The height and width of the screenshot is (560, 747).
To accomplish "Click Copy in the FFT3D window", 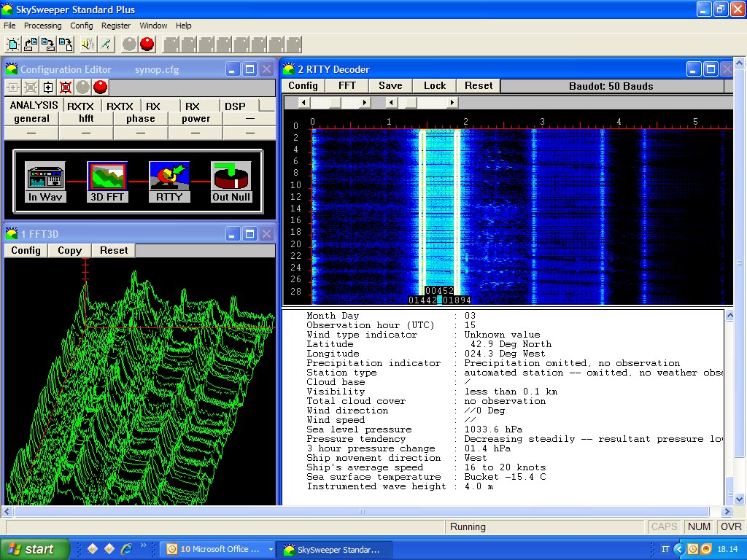I will coord(69,250).
